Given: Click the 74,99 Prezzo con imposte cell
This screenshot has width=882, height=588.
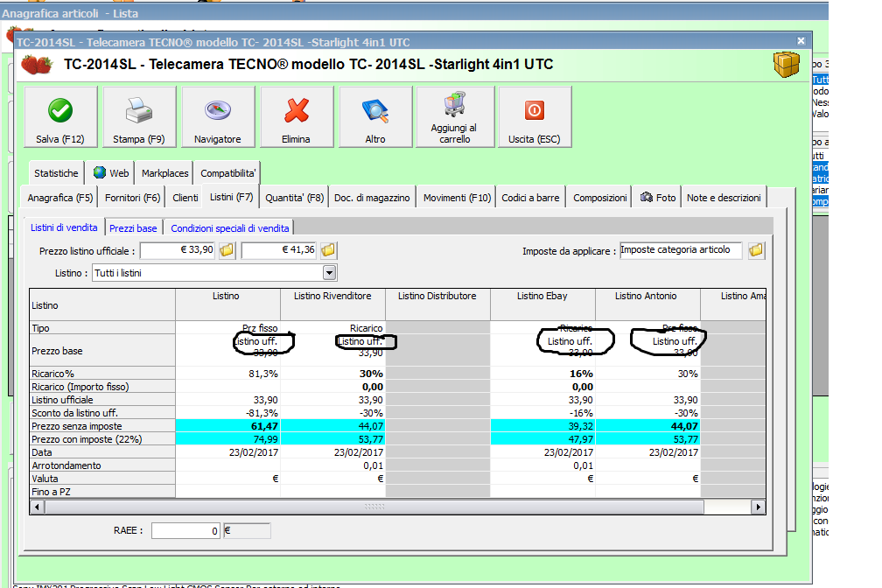Looking at the screenshot, I should (228, 439).
